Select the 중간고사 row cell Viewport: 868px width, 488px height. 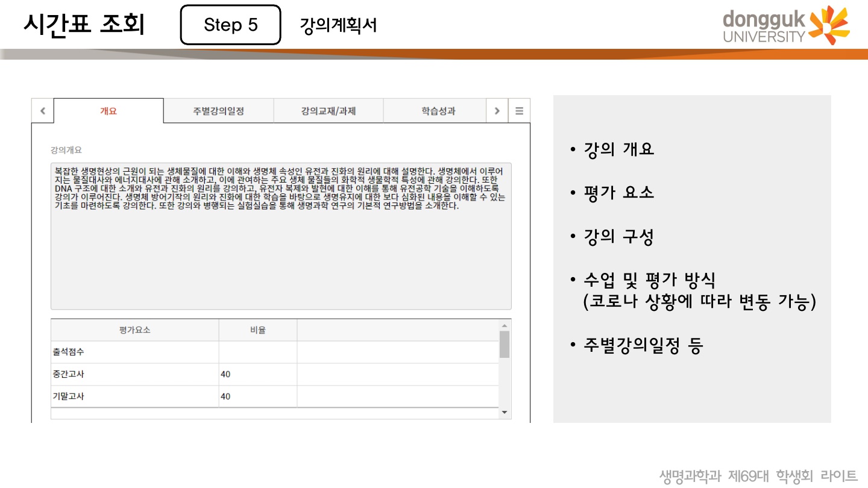click(x=135, y=374)
